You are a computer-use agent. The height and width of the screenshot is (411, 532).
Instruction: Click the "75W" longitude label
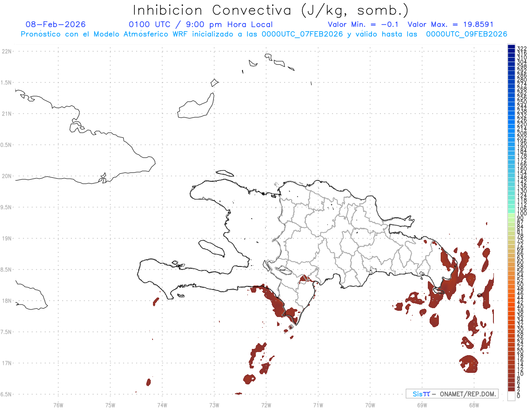tap(110, 405)
